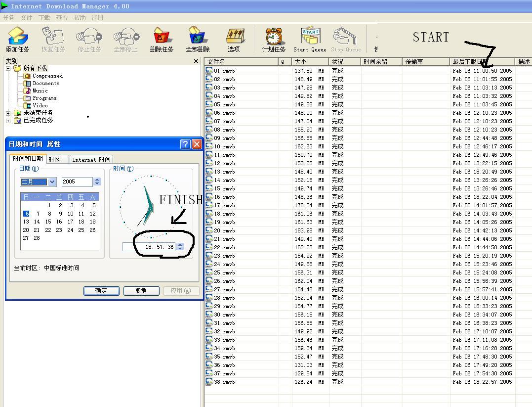Click the date Feb 06 18:22:57 2005
532x407 pixels.
(482, 382)
